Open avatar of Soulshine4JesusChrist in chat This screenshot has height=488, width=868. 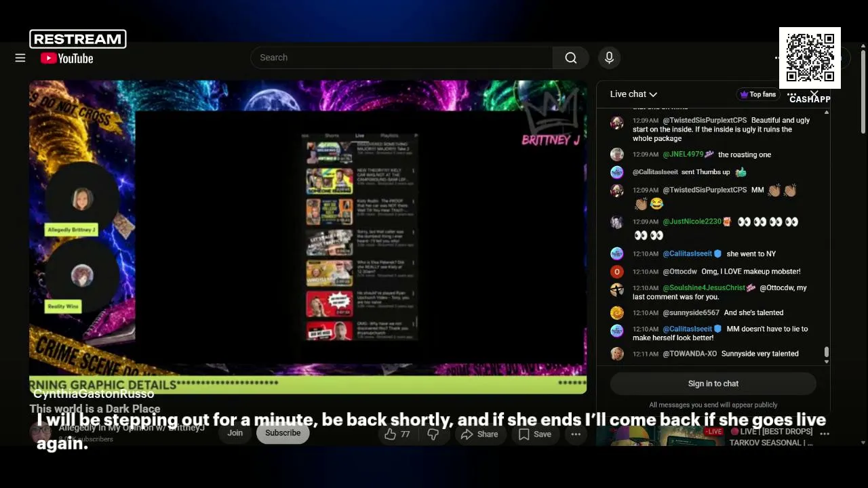click(x=616, y=289)
